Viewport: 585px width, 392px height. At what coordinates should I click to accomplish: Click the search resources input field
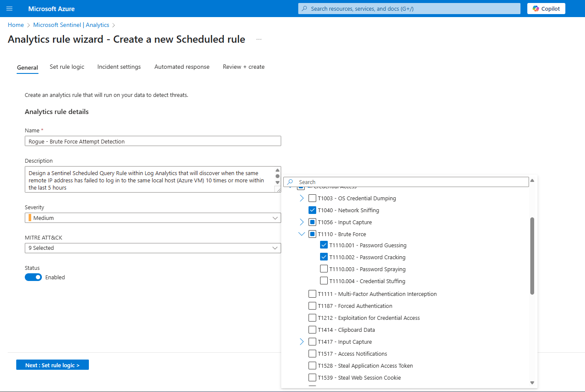[409, 9]
